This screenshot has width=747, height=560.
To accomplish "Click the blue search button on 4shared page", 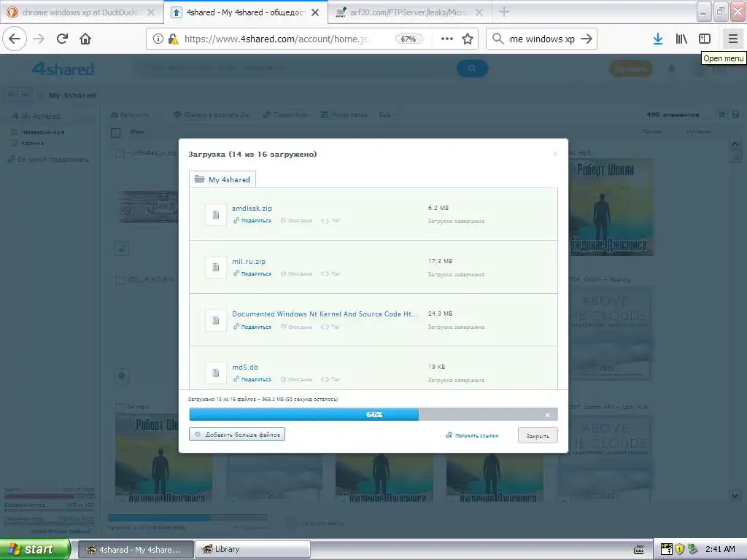I will point(472,69).
